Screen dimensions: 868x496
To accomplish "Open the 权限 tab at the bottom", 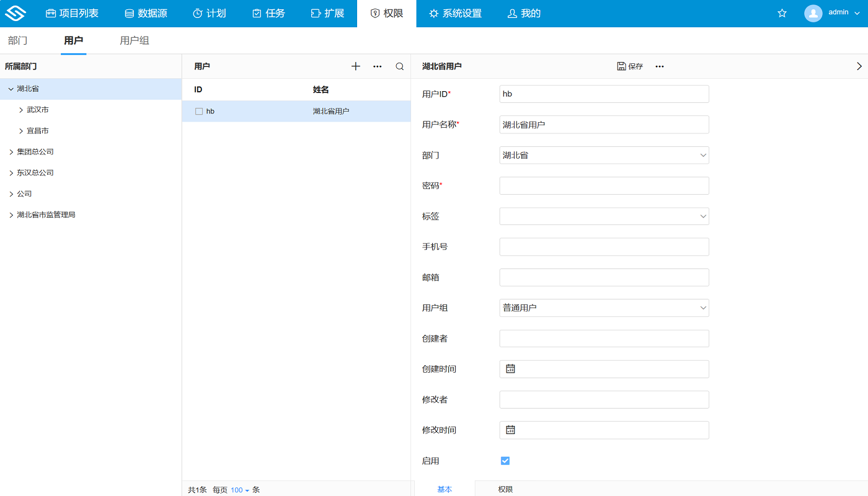I will click(506, 489).
